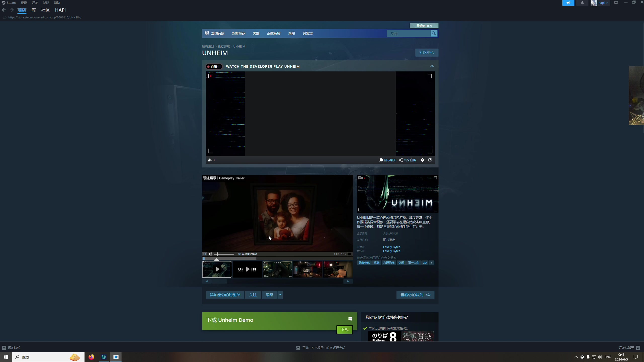Click the Add Game plus icon
644x362 pixels.
[4, 348]
